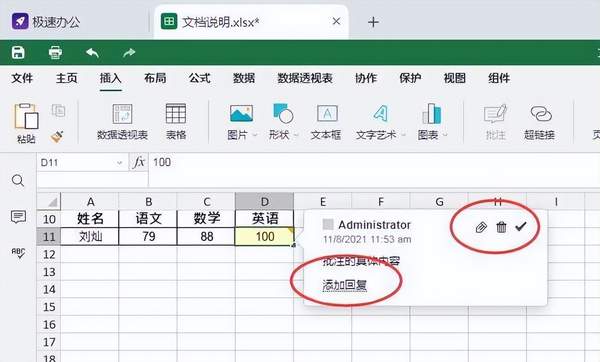Open the 图表 dropdown arrow
This screenshot has height=362, width=600.
pyautogui.click(x=445, y=135)
